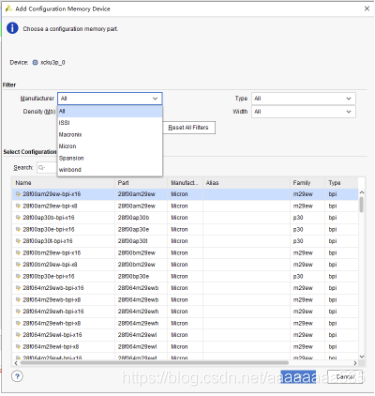Click the part icon beside 28f00ap30e-bpi-x16

click(19, 229)
